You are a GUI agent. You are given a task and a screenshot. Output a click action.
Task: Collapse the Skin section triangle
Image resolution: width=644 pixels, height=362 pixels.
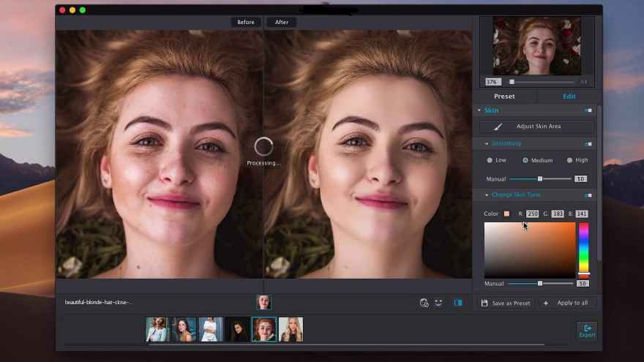pyautogui.click(x=479, y=110)
